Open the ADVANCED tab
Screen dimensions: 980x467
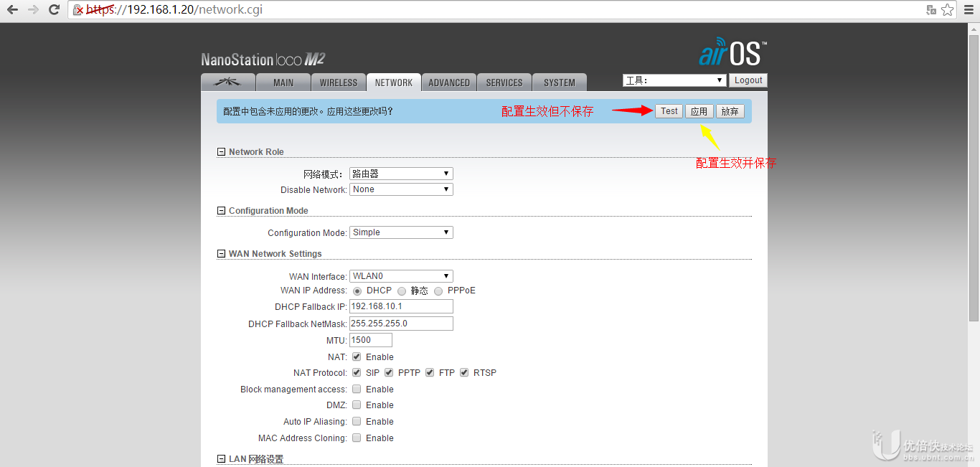(x=449, y=82)
